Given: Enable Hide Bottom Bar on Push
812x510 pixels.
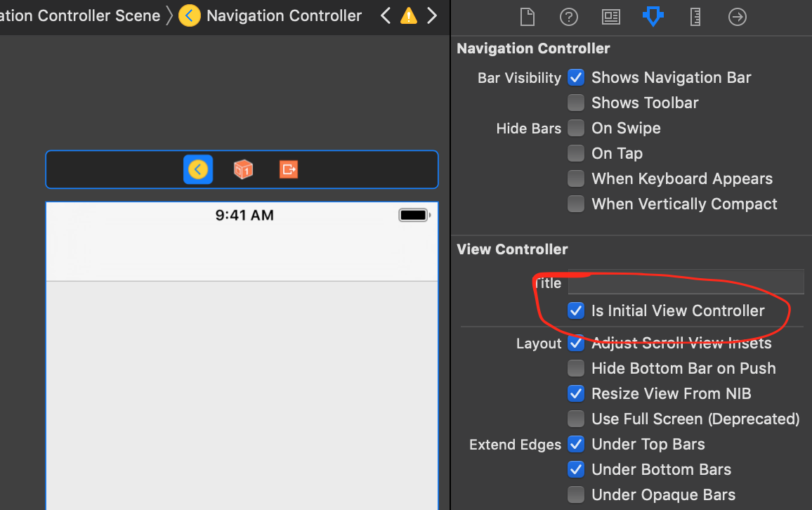Looking at the screenshot, I should 576,368.
